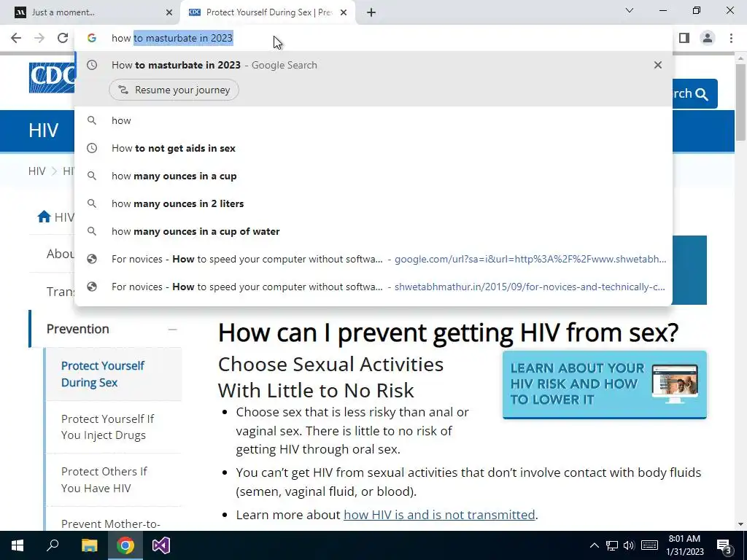Click the 'Resume your journey' chip
The image size is (747, 560).
click(x=174, y=90)
